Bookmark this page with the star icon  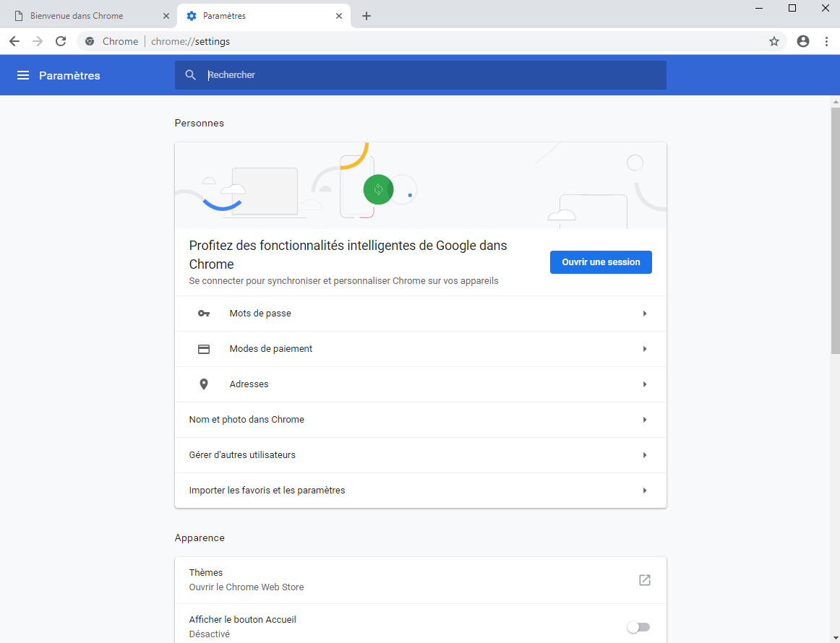point(774,41)
